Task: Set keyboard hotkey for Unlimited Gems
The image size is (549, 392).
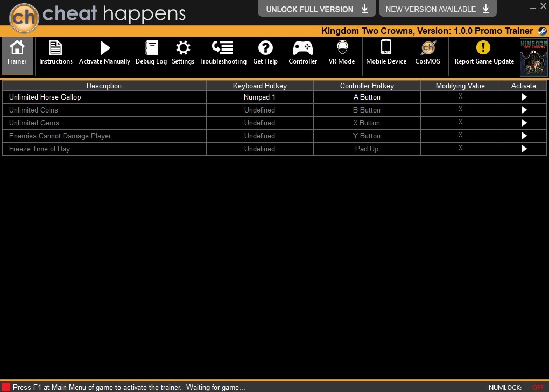Action: [x=260, y=123]
